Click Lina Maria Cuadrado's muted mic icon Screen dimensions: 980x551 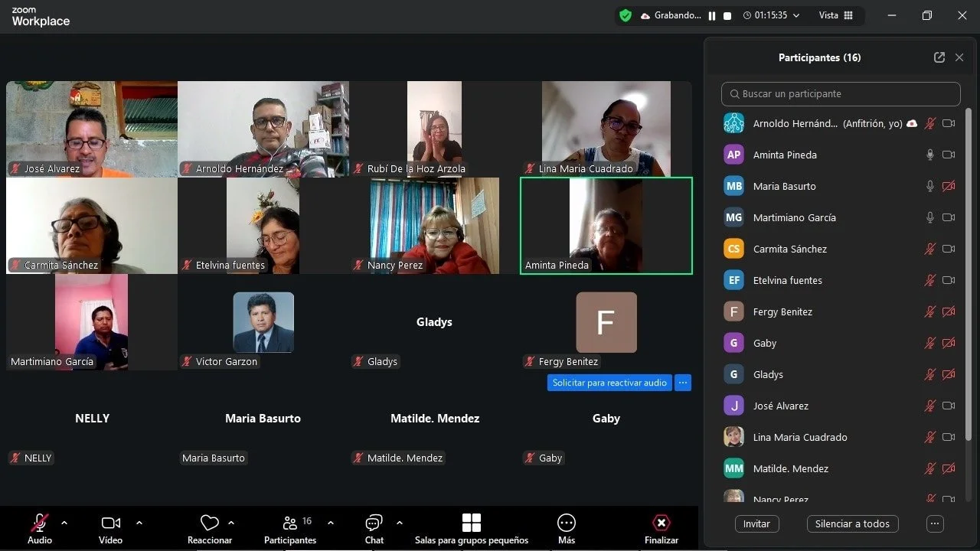pos(930,437)
